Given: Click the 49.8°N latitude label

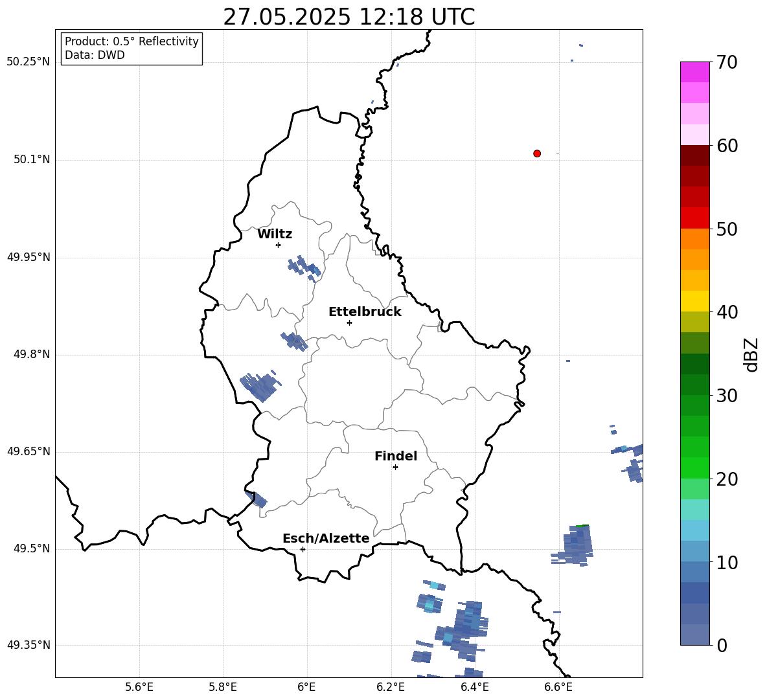Looking at the screenshot, I should (x=32, y=354).
